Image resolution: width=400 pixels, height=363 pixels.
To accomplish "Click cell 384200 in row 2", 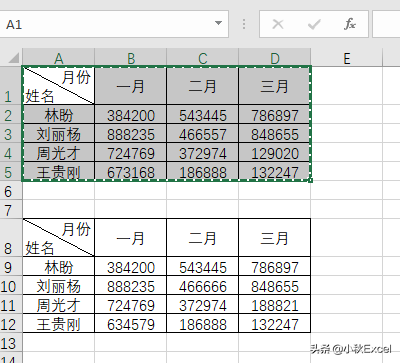I will point(131,114).
